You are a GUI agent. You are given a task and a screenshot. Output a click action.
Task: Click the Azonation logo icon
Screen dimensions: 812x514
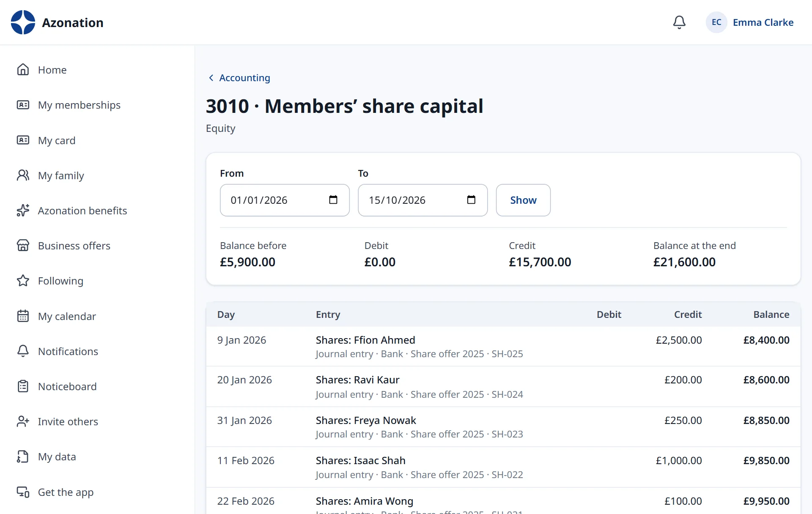[x=23, y=22]
